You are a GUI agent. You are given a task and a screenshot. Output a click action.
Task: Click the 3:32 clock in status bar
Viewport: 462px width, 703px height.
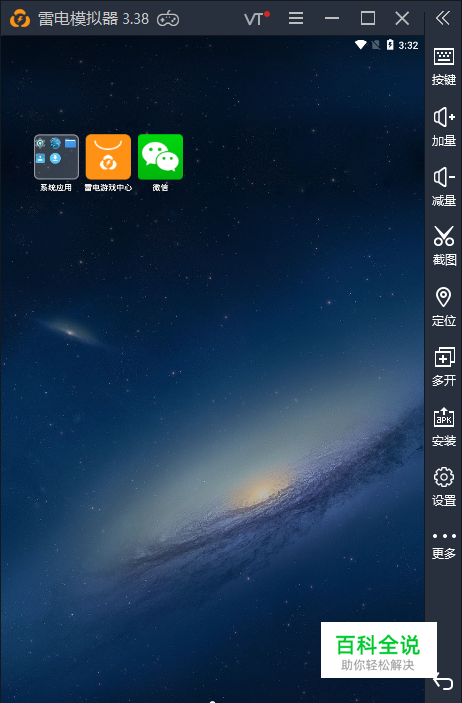408,45
